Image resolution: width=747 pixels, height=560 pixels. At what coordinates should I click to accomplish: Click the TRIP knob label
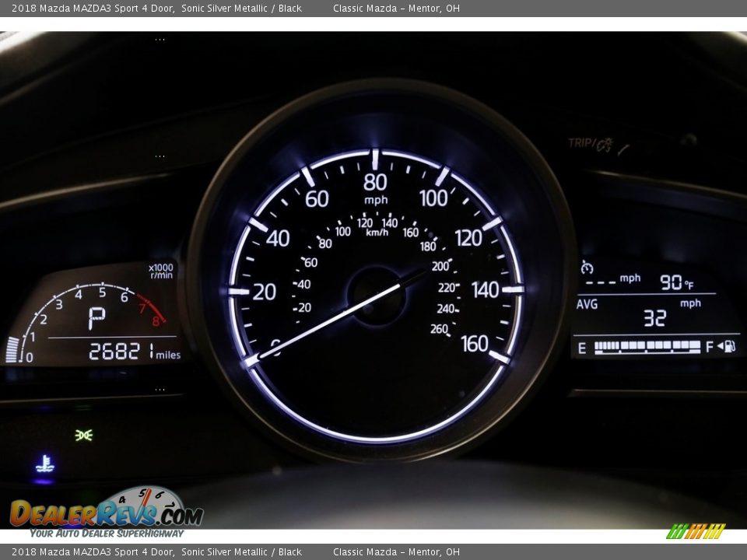[590, 144]
